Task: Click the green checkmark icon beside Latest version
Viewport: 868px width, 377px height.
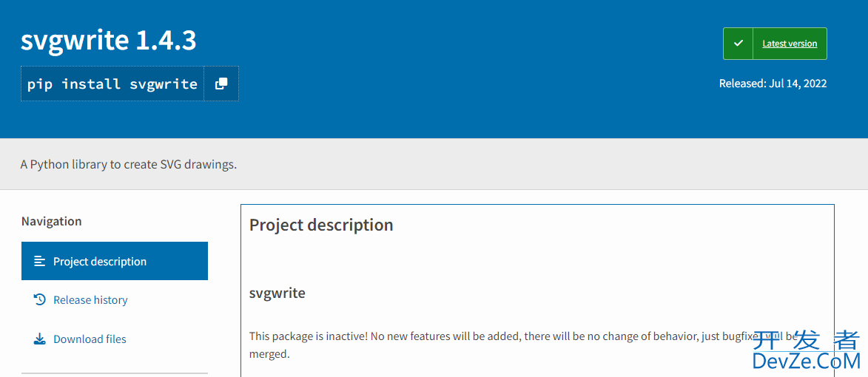Action: click(x=738, y=44)
